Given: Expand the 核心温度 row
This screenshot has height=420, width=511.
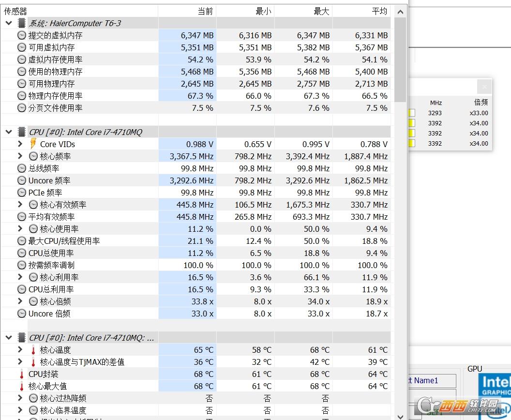Looking at the screenshot, I should point(20,350).
